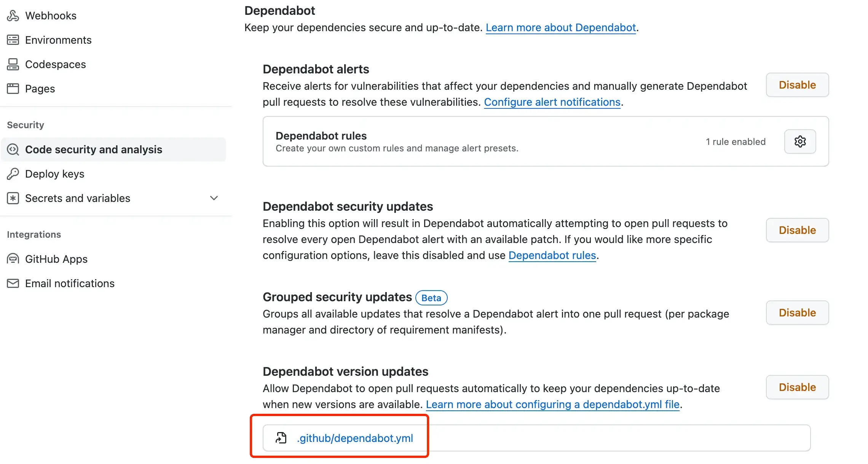Click the Codespaces sidebar icon

click(13, 64)
